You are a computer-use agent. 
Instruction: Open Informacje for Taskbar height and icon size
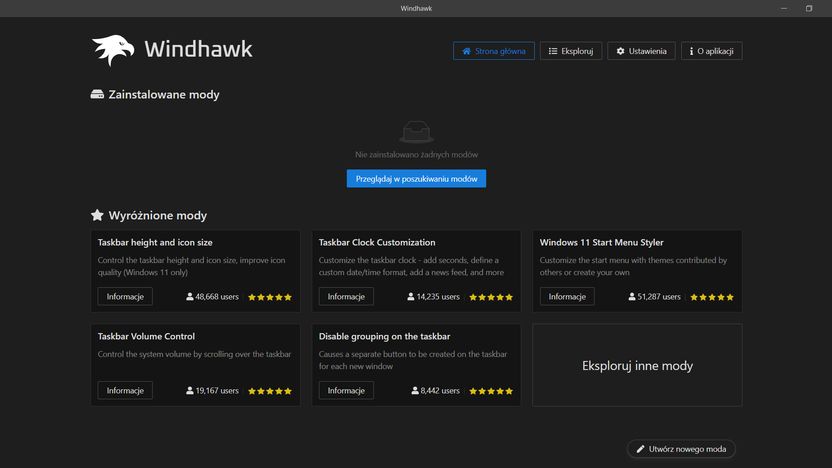[x=125, y=297]
